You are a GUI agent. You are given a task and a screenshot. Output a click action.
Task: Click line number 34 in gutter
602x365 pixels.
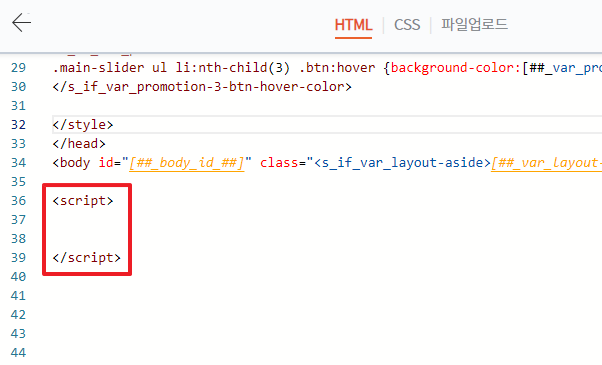pos(18,163)
